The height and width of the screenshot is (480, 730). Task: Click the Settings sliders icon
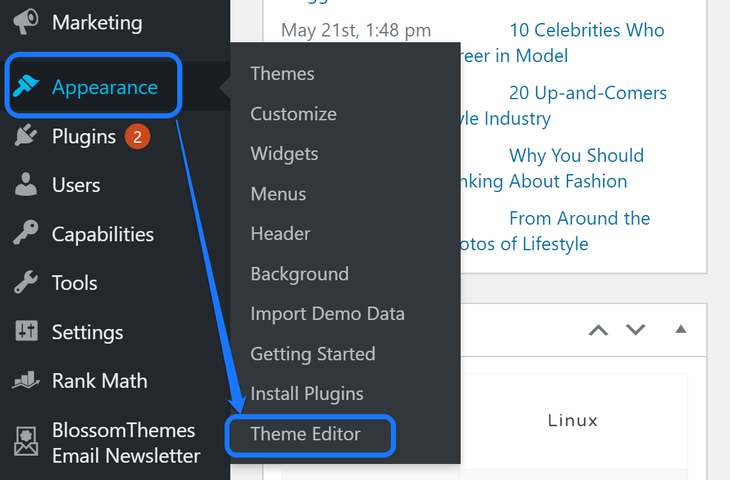(27, 331)
